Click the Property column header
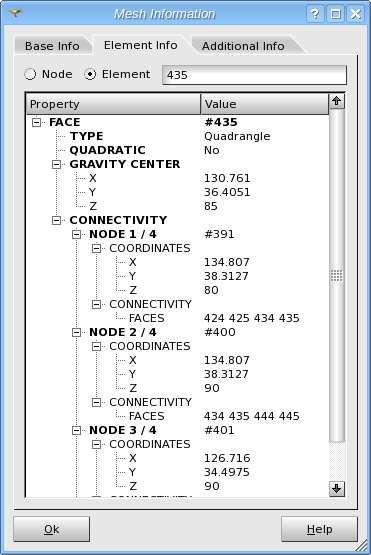Screen dimensions: 371x555 coord(114,104)
